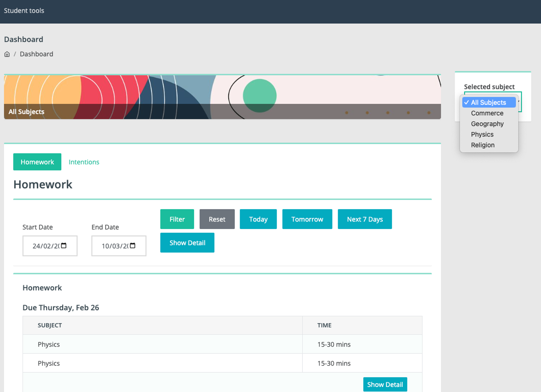
Task: Select Religion in the subject list
Action: tap(483, 145)
